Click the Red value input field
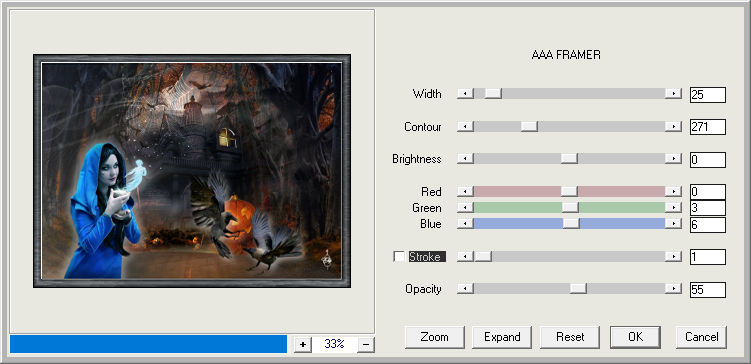Viewport: 751px width, 364px height. click(707, 192)
